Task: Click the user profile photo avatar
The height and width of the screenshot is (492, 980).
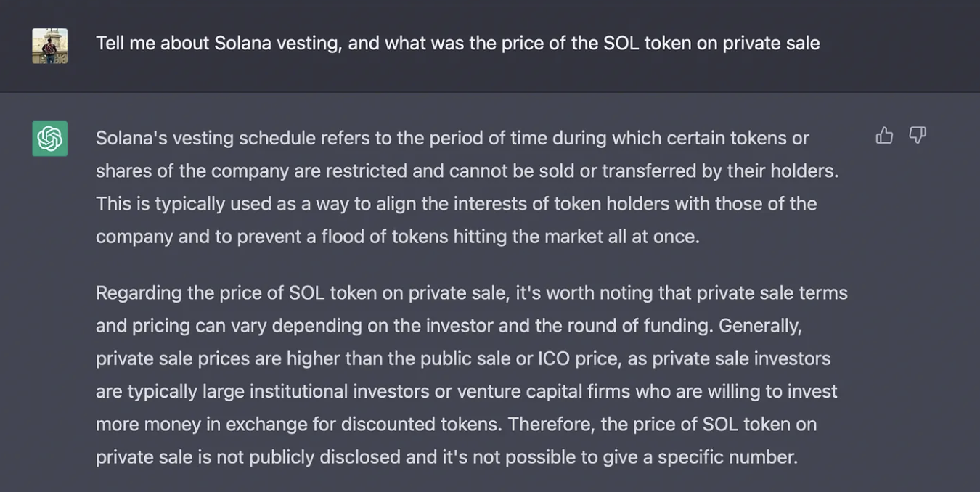Action: click(49, 46)
